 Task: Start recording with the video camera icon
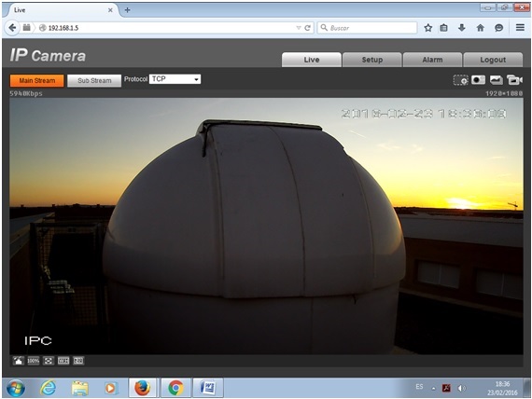click(x=514, y=80)
